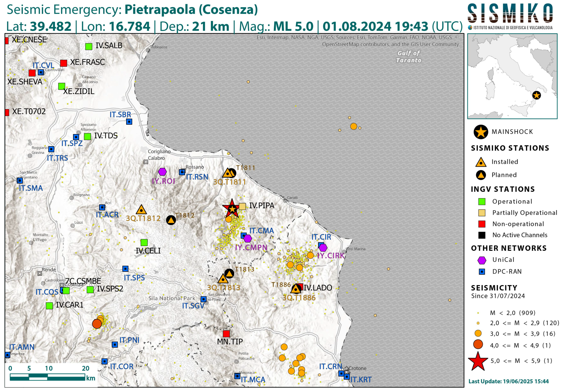Click the IV.TDS green station square
The height and width of the screenshot is (392, 561).
point(88,136)
